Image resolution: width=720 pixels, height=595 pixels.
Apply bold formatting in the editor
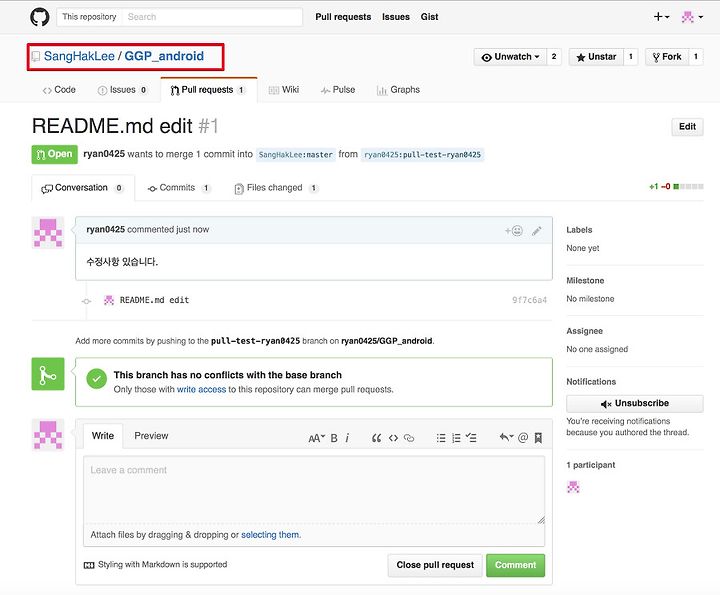[334, 438]
